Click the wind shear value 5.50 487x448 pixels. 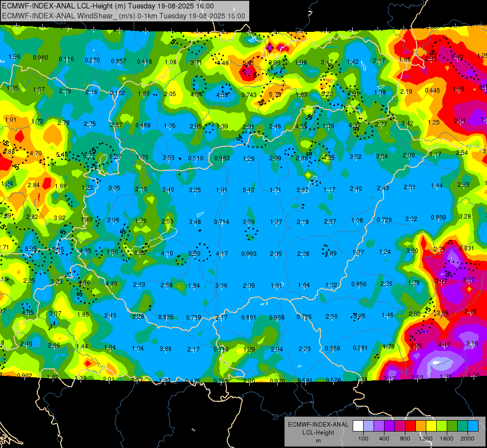click(x=195, y=254)
